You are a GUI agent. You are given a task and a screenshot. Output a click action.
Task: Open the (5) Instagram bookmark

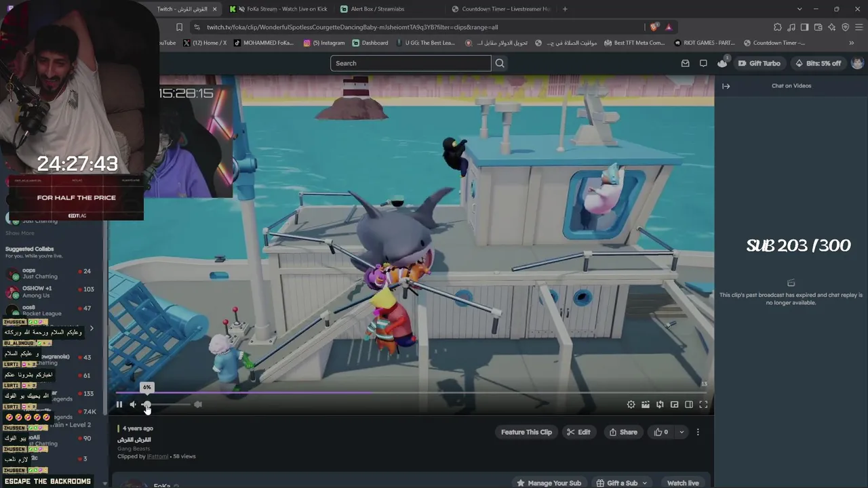click(324, 43)
